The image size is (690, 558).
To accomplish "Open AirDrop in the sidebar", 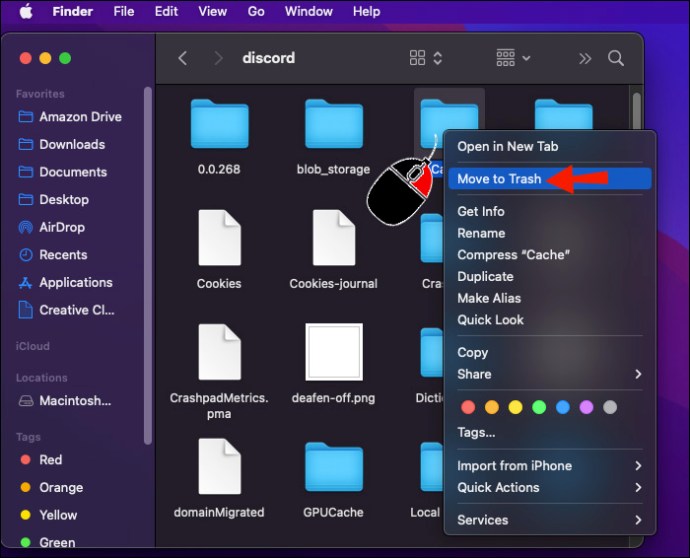I will [52, 228].
